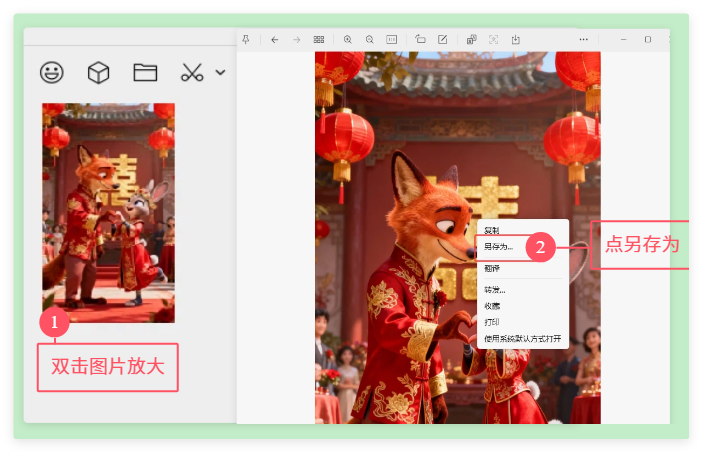
Task: Go to the next image with right arrow
Action: (x=296, y=39)
